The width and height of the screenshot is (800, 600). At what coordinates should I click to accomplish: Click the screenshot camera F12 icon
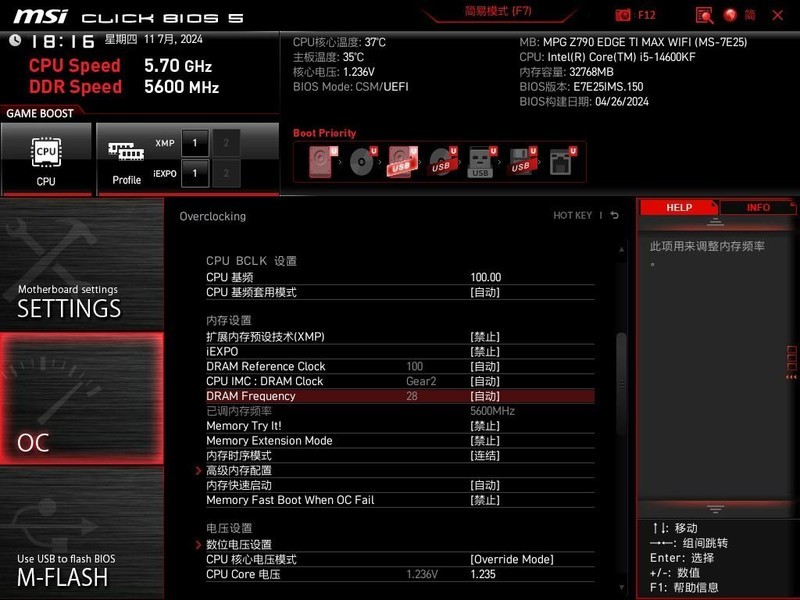coord(624,14)
